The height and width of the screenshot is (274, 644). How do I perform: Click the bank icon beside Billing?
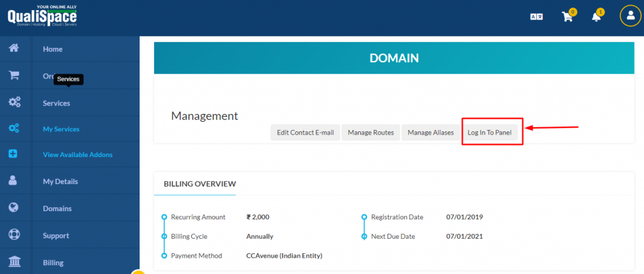(x=14, y=261)
